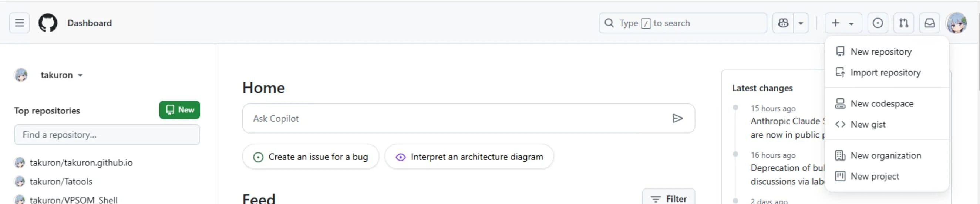The height and width of the screenshot is (204, 980).
Task: Open the Pull requests icon in header
Action: click(903, 23)
